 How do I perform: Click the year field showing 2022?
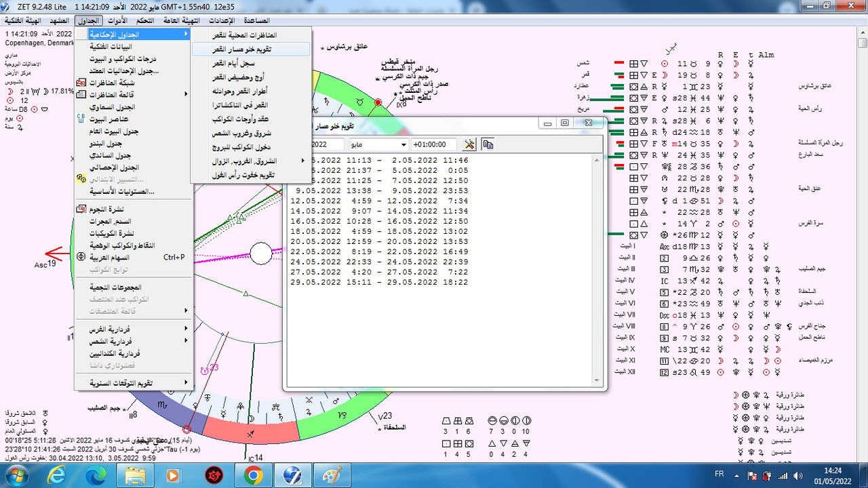327,144
